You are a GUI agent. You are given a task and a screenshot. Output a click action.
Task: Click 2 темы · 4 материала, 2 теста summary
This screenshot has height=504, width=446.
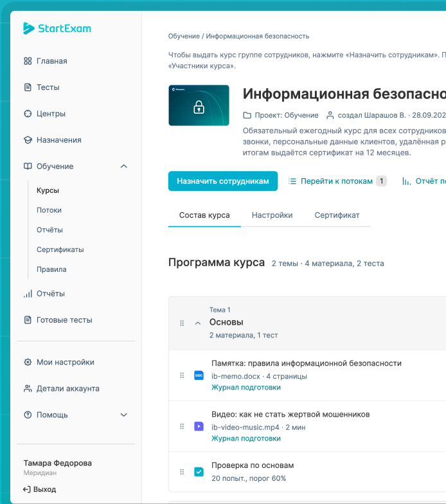(x=328, y=264)
